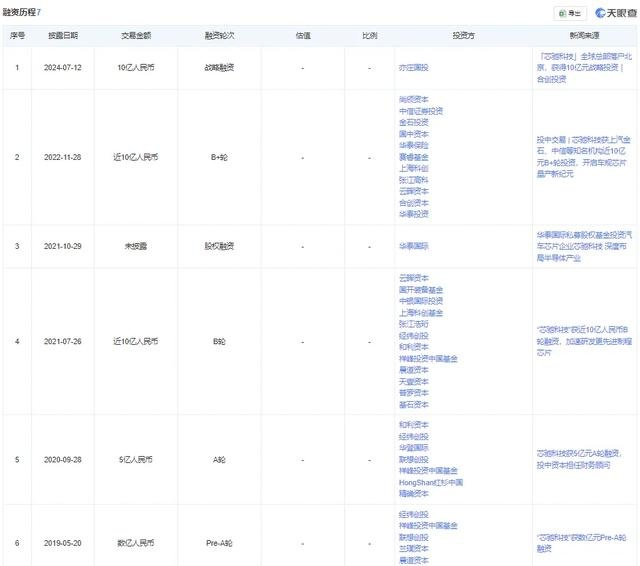This screenshot has width=640, height=566.
Task: Click the 未披露 amount cell
Action: pyautogui.click(x=136, y=246)
